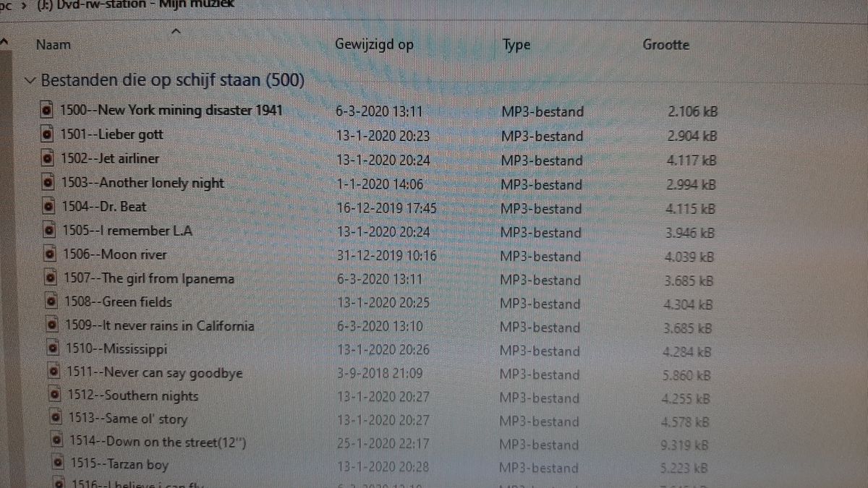Select the file icon of 1502--Jet airliner
The height and width of the screenshot is (488, 868).
coord(48,158)
